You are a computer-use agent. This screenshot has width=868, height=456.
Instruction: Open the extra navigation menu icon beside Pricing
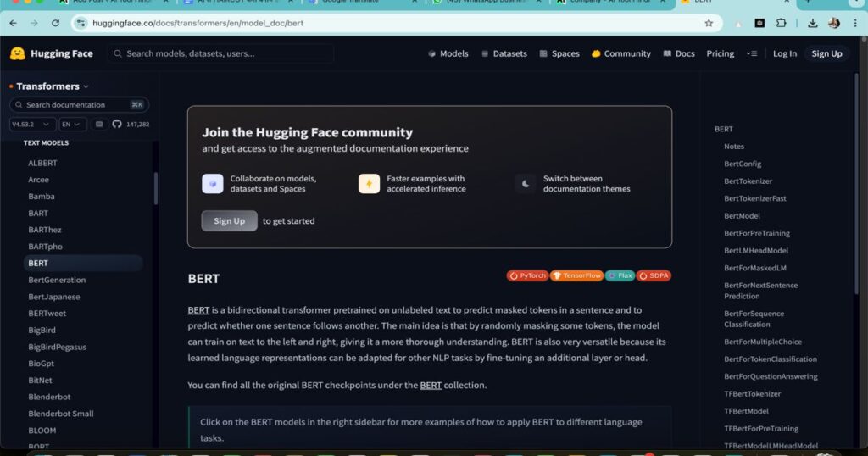pyautogui.click(x=751, y=53)
